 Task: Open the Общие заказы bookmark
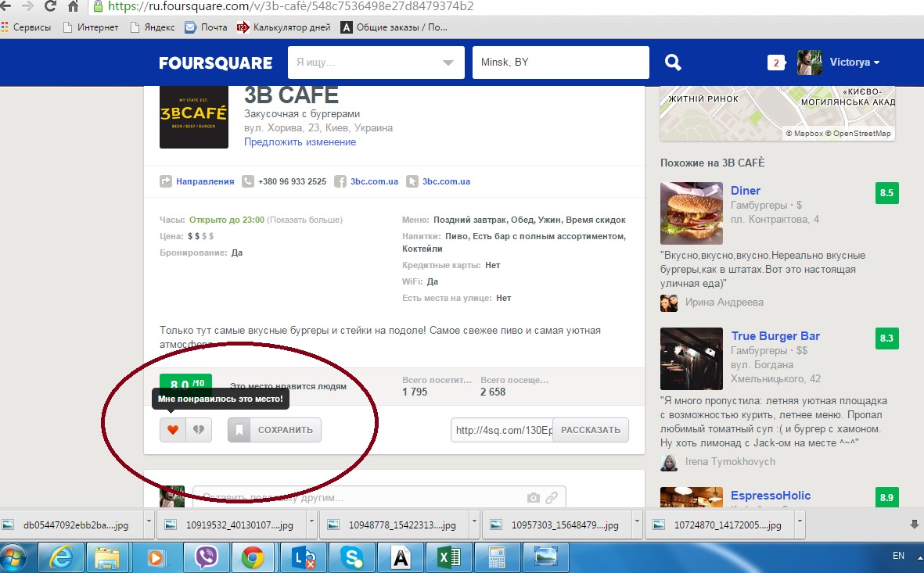(x=394, y=27)
